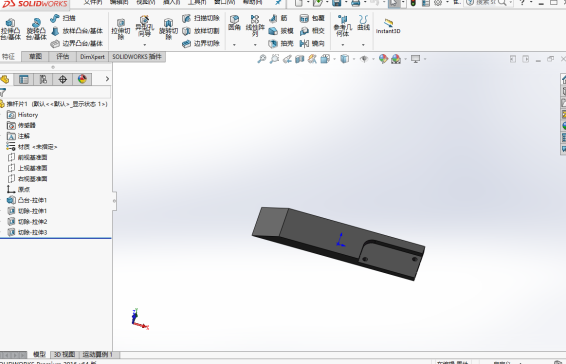Image resolution: width=566 pixels, height=364 pixels.
Task: Choose the Swept Cut (扫描切除) tool
Action: point(201,18)
